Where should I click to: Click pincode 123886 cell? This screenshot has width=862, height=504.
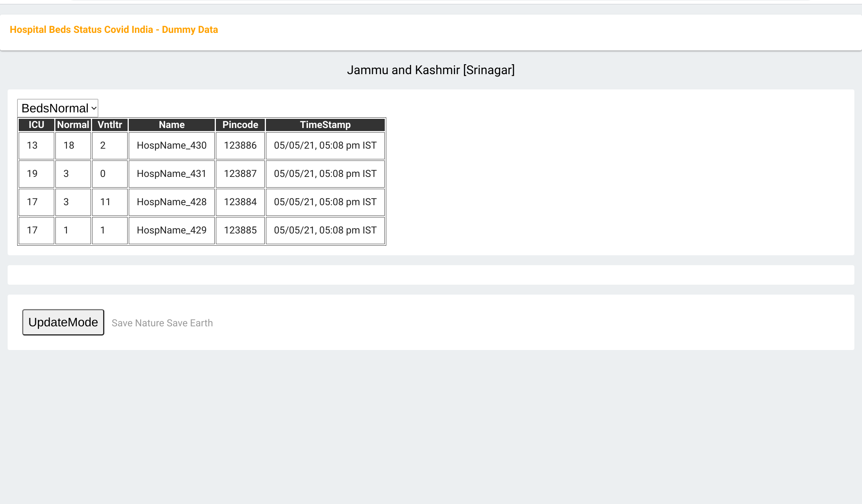(x=240, y=146)
